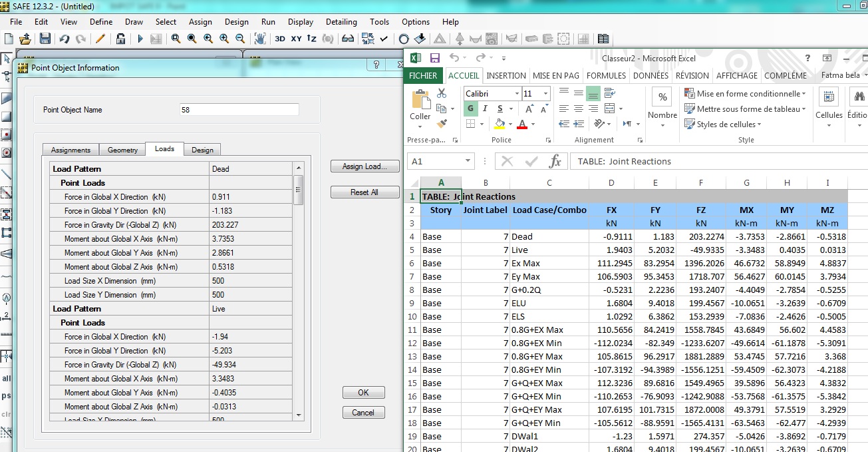Click OK in Point Object Information
This screenshot has width=868, height=452.
coord(363,393)
